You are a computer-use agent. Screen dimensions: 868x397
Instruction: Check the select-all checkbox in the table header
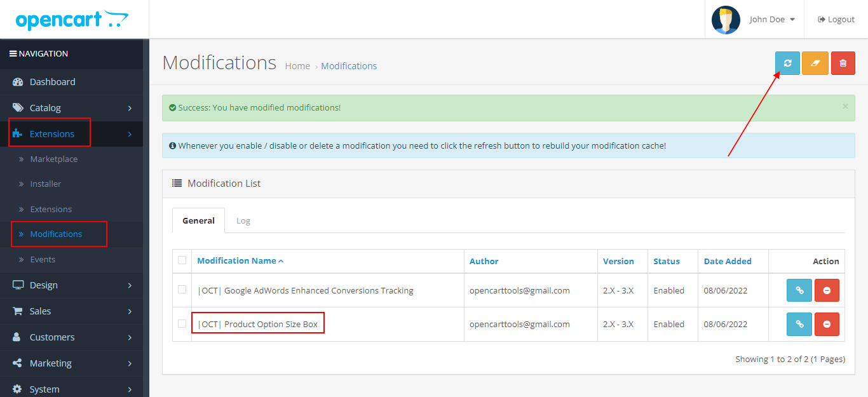[182, 260]
